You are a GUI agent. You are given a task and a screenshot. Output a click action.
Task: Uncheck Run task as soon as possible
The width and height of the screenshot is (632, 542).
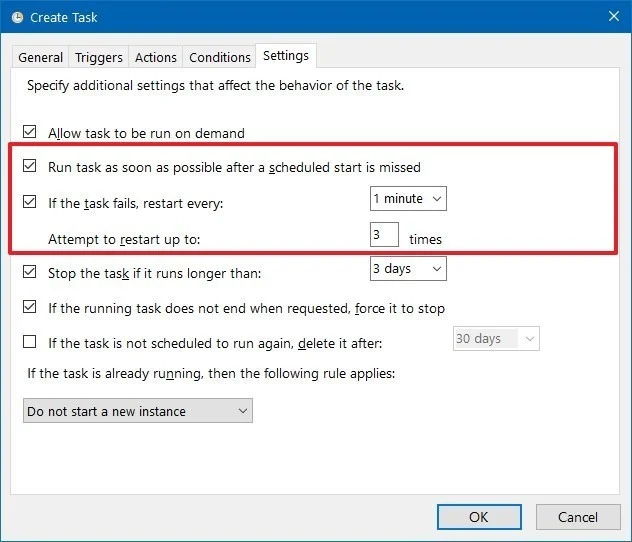tap(29, 166)
